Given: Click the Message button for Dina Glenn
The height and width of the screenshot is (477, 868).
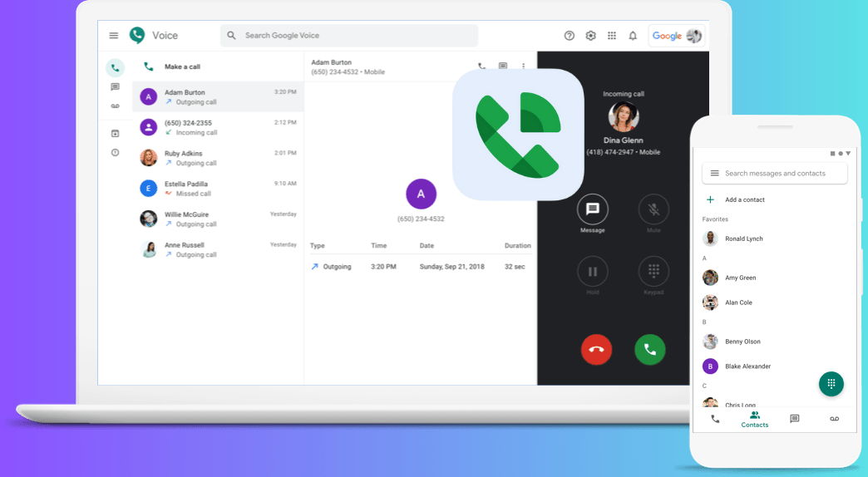Looking at the screenshot, I should pyautogui.click(x=593, y=209).
